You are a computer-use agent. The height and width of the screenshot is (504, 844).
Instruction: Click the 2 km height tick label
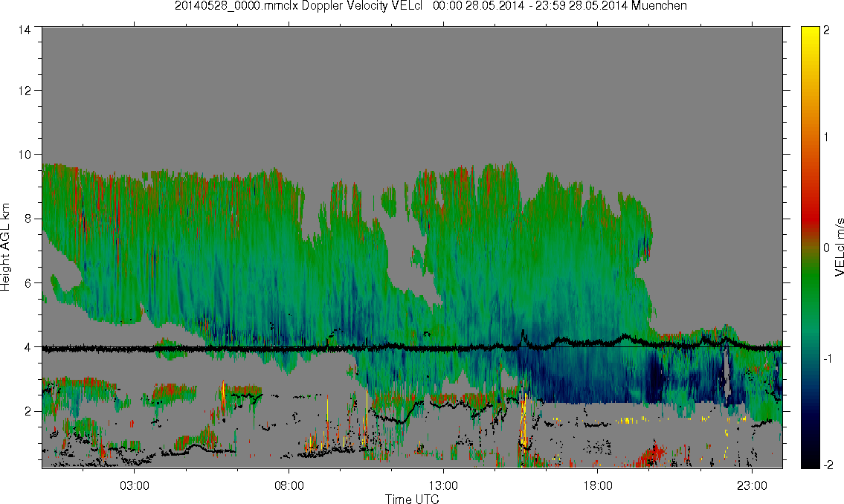pyautogui.click(x=28, y=412)
